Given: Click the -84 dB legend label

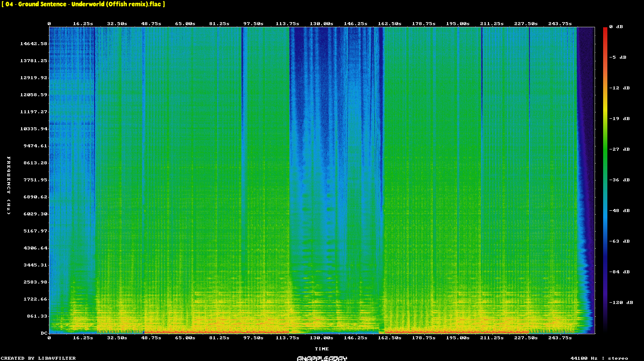Looking at the screenshot, I should point(619,272).
